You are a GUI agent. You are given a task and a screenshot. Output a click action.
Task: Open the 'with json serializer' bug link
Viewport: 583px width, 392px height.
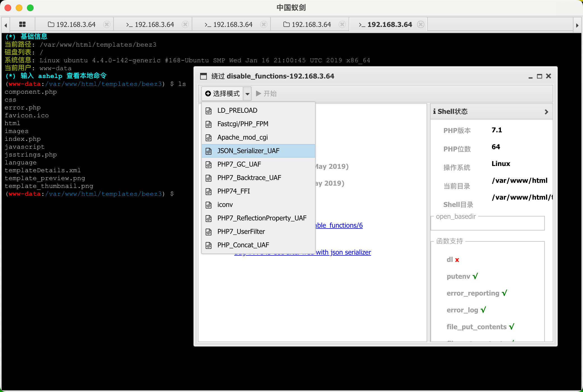tap(343, 252)
